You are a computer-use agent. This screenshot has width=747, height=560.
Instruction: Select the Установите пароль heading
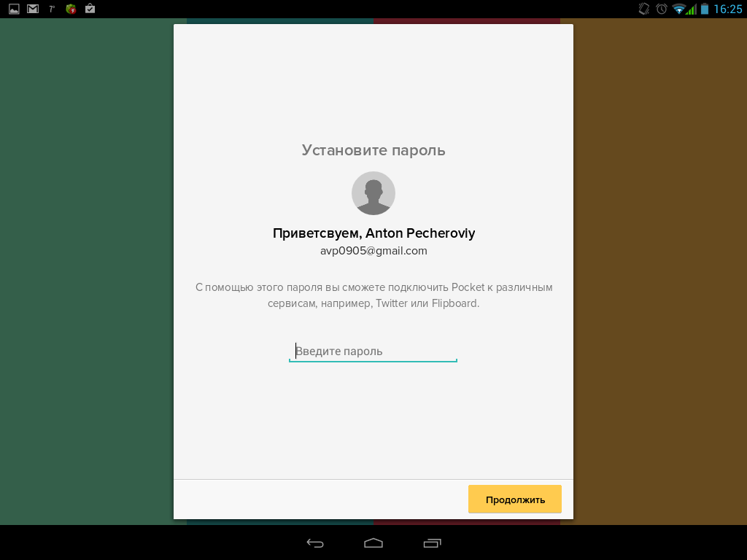click(373, 150)
